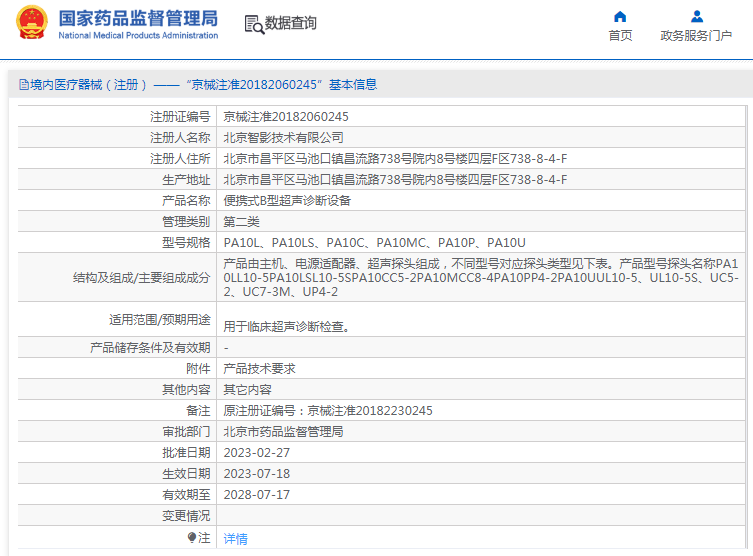Viewport: 753px width, 556px height.
Task: Click the bulb icon next to 注
Action: (x=192, y=537)
